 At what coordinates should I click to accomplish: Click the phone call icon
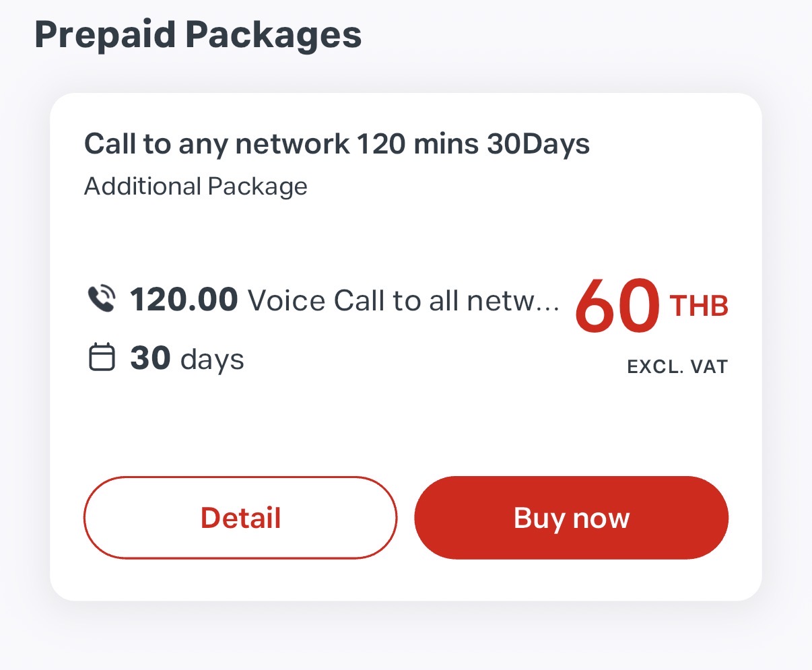[x=102, y=300]
